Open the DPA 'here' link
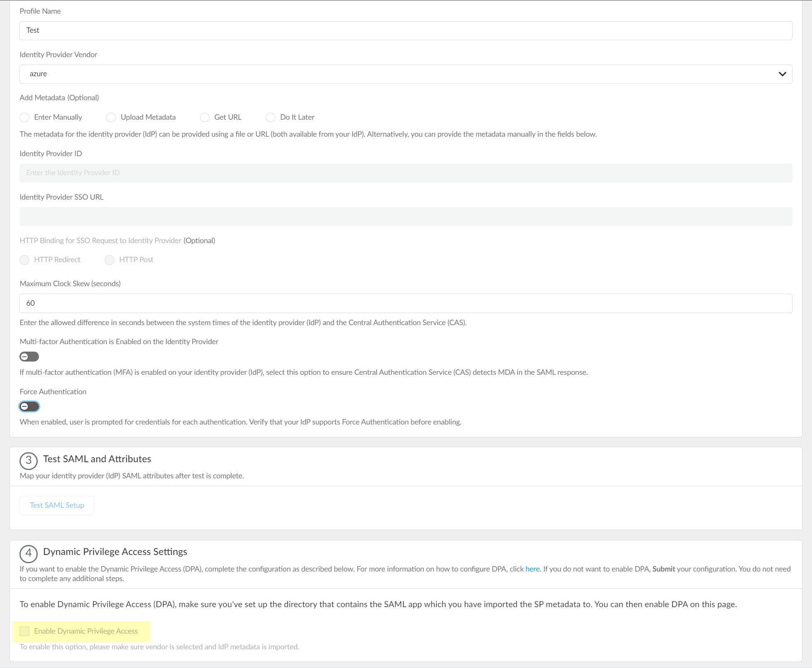The image size is (812, 668). 532,569
